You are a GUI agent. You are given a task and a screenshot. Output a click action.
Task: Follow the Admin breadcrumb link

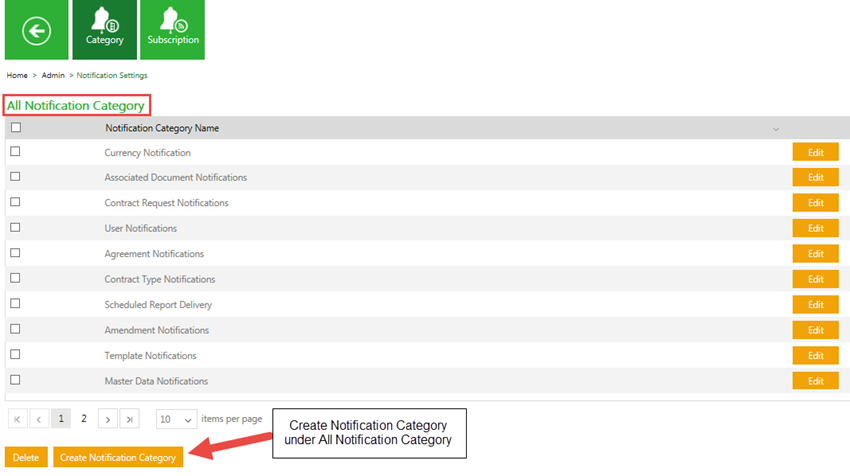pos(53,75)
